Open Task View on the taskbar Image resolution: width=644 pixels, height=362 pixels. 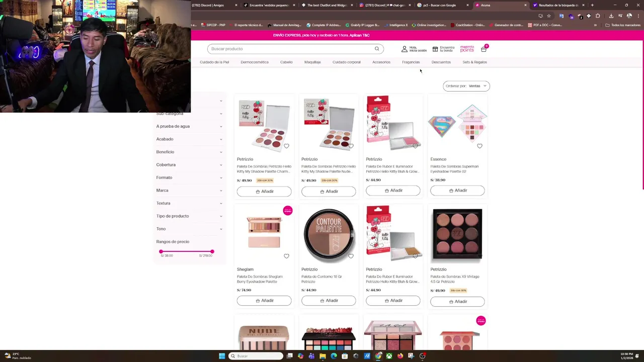(x=290, y=356)
